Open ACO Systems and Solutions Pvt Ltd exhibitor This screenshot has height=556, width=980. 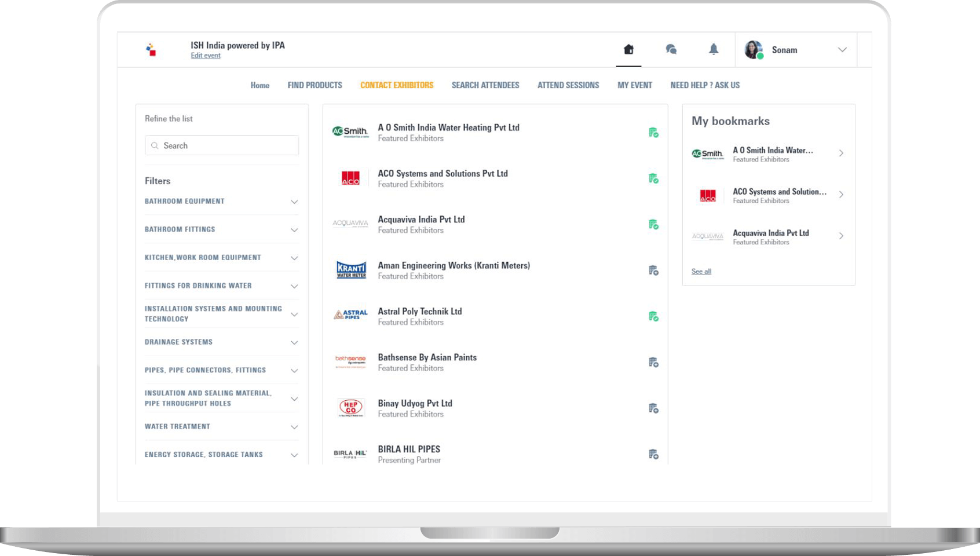[443, 173]
